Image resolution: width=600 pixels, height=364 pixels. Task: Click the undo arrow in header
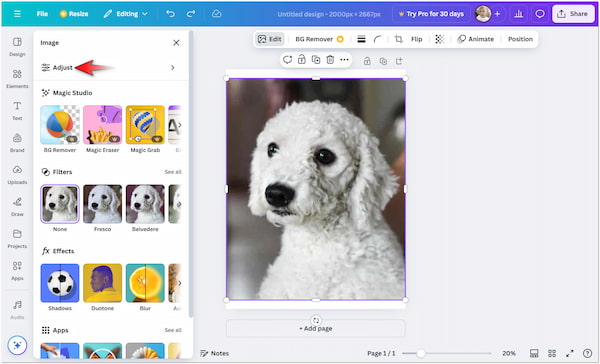[170, 14]
